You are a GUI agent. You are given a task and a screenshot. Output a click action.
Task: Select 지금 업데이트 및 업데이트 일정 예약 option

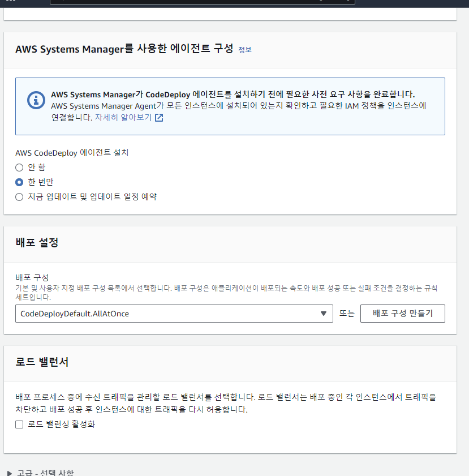(19, 197)
